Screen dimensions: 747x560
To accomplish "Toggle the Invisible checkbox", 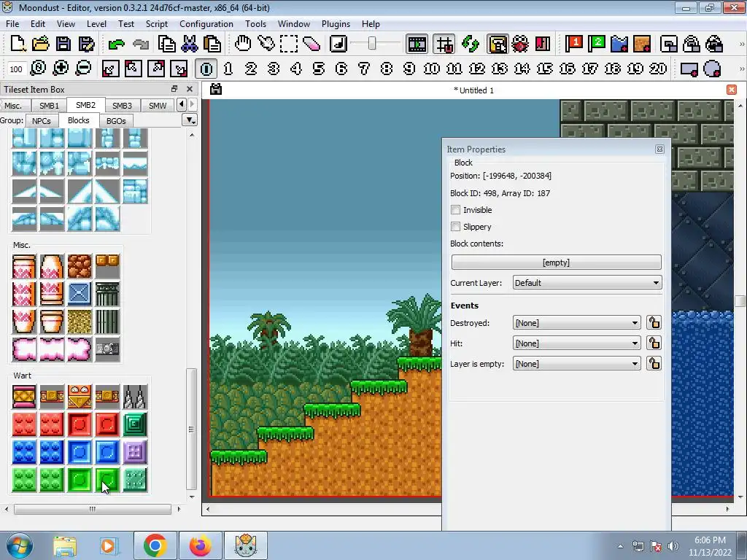I will pyautogui.click(x=455, y=210).
